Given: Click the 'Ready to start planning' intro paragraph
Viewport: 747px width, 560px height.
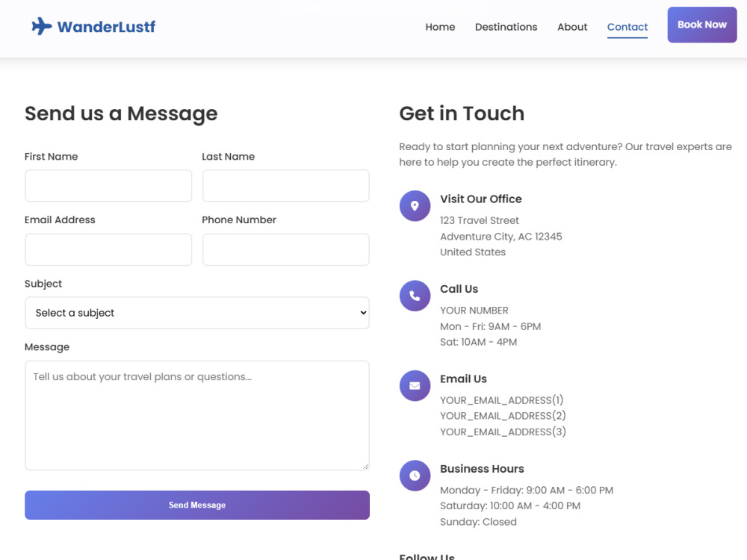Looking at the screenshot, I should (565, 155).
